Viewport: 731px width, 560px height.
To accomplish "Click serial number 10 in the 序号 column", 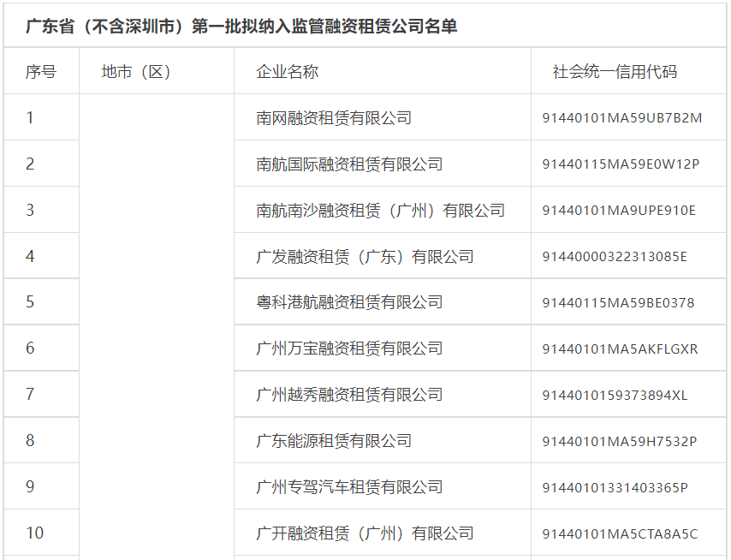I will point(35,533).
